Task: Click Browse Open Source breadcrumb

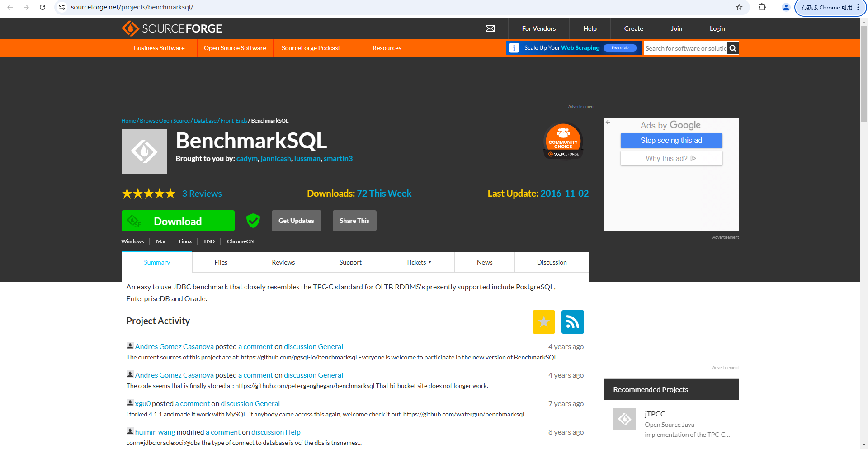Action: [x=165, y=121]
